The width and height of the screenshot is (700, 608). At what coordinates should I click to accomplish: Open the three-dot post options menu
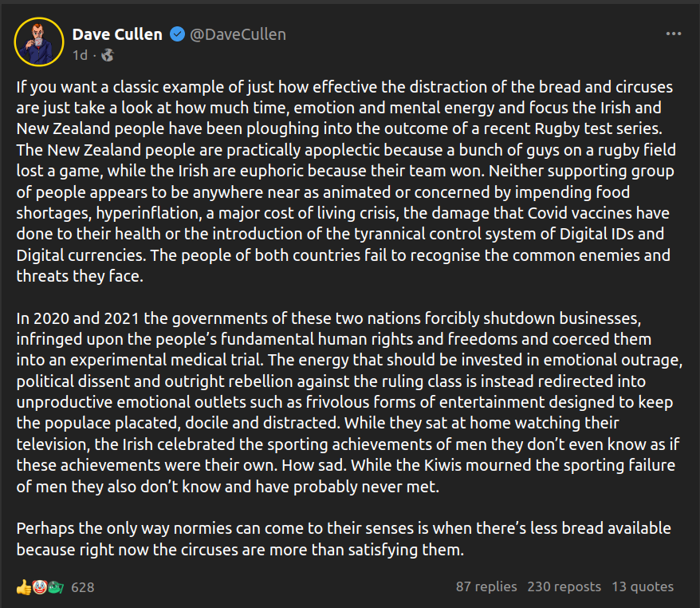coord(674,34)
